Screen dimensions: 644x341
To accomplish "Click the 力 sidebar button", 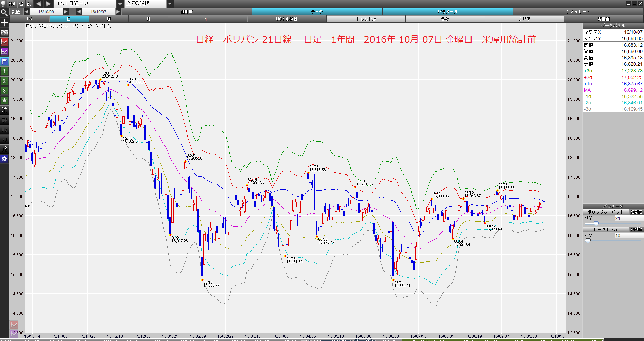I will pyautogui.click(x=4, y=139).
